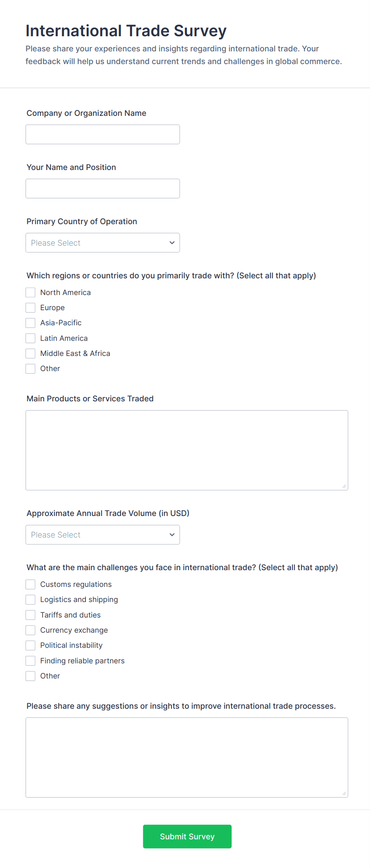Image resolution: width=370 pixels, height=868 pixels.
Task: Expand country selector via its chevron arrow
Action: pyautogui.click(x=171, y=242)
